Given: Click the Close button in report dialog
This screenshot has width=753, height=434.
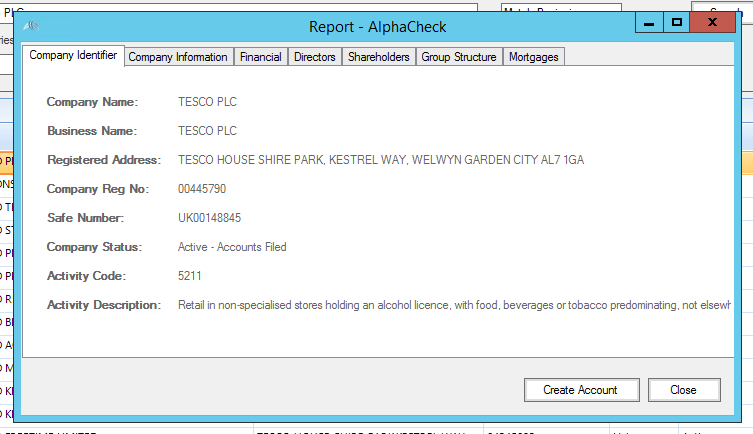Looking at the screenshot, I should pos(684,390).
